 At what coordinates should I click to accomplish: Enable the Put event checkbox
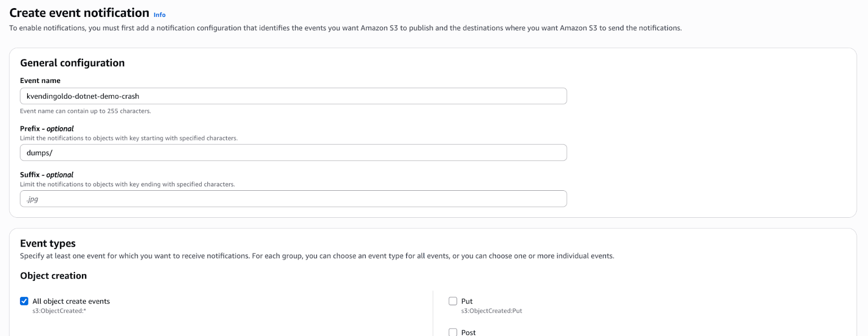click(x=453, y=301)
